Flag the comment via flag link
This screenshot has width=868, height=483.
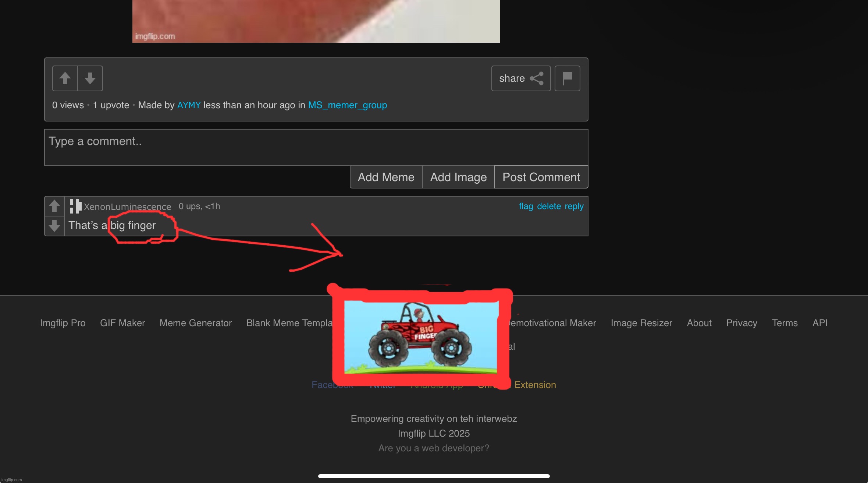pyautogui.click(x=526, y=206)
